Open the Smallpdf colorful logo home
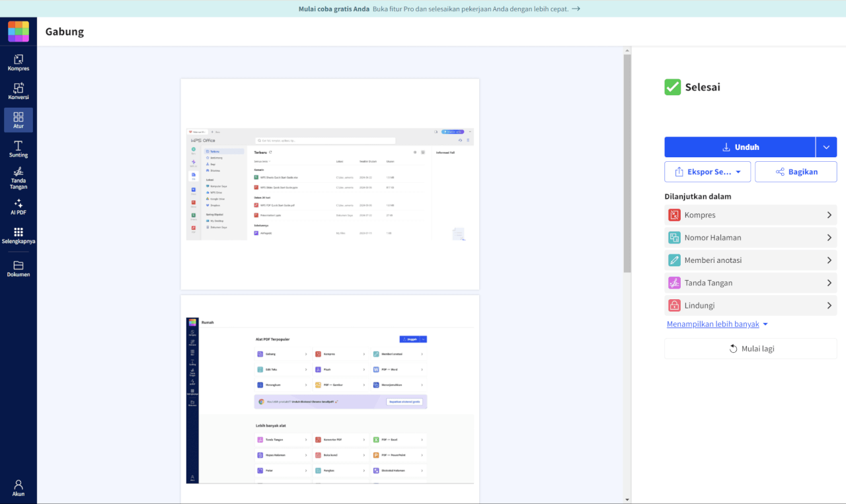The height and width of the screenshot is (504, 846). click(19, 32)
